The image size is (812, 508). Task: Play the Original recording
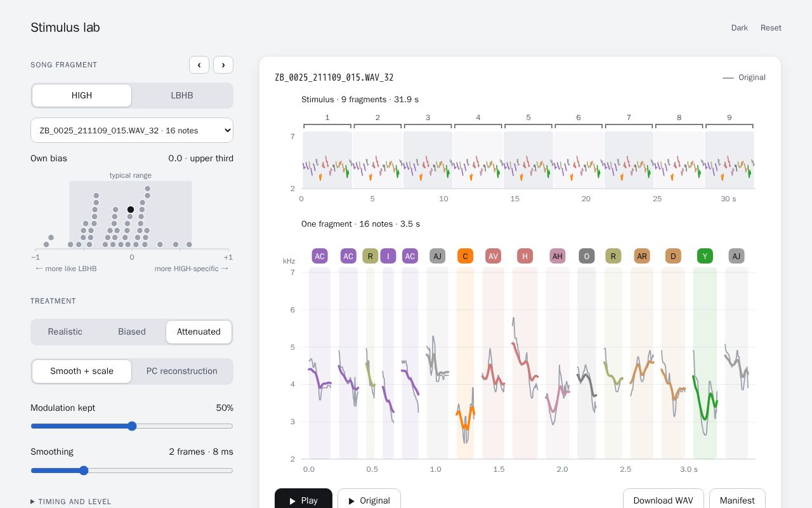click(369, 500)
